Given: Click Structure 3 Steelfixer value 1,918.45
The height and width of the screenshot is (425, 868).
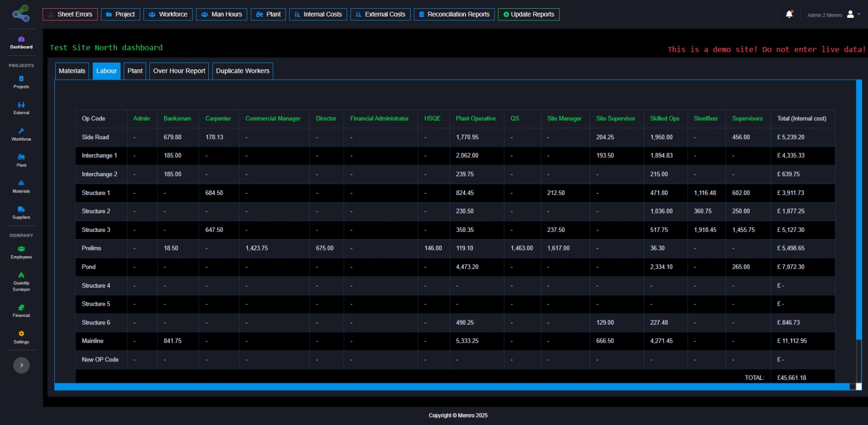Looking at the screenshot, I should point(705,230).
